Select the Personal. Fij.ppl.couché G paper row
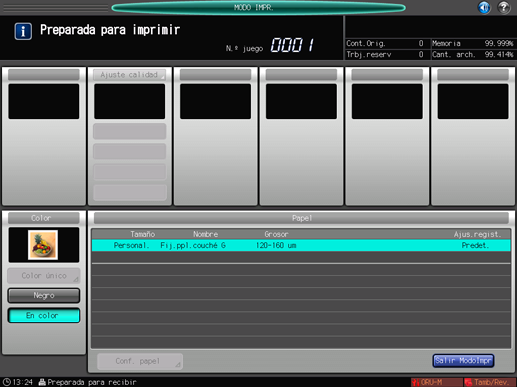 301,245
